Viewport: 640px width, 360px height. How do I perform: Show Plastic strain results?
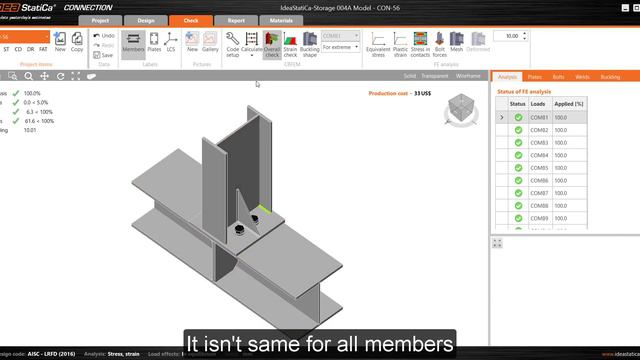(400, 44)
